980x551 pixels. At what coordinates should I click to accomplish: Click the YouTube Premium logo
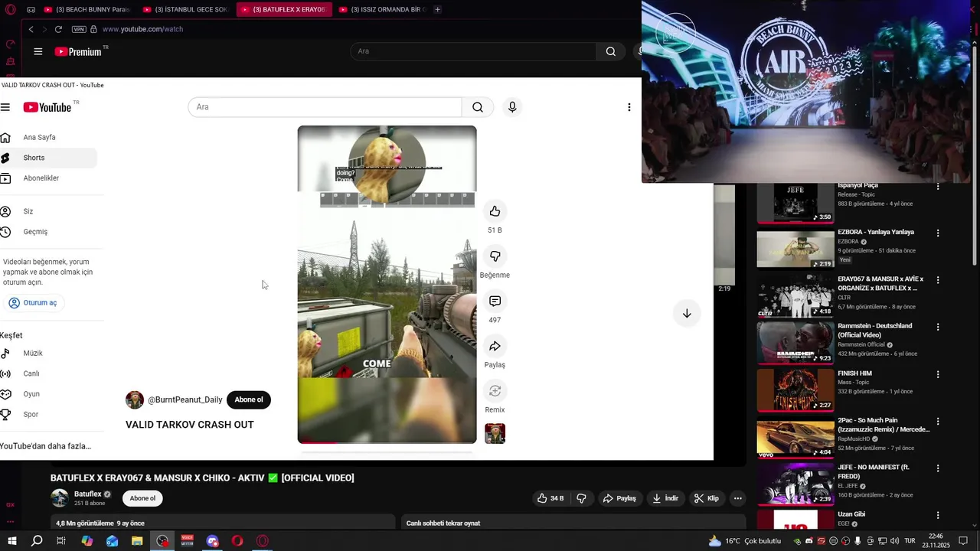[79, 52]
